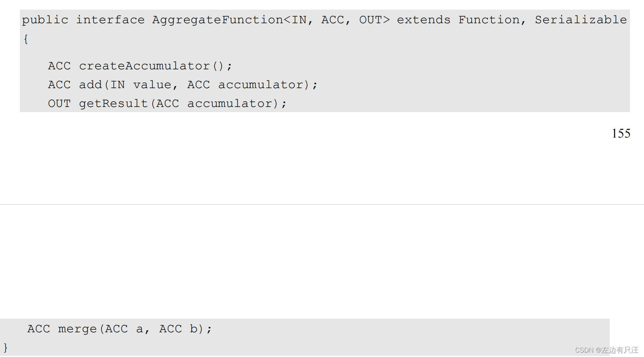Click the closing curly brace
The image size is (644, 357).
pos(6,347)
